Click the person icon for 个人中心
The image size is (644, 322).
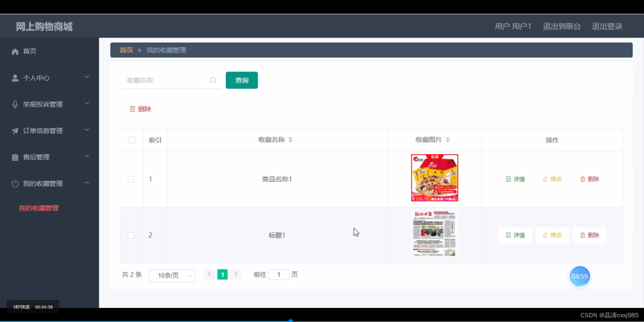(15, 78)
